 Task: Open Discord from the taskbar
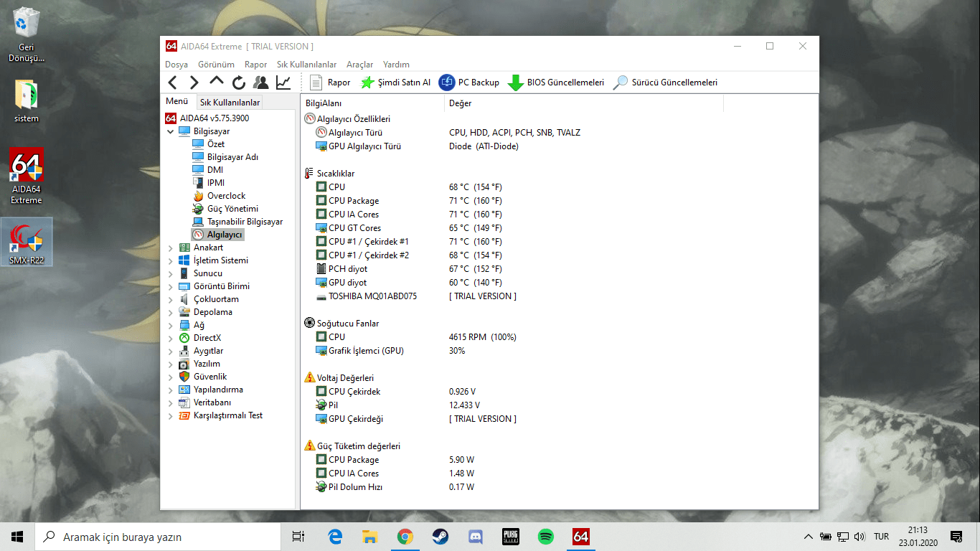click(476, 537)
